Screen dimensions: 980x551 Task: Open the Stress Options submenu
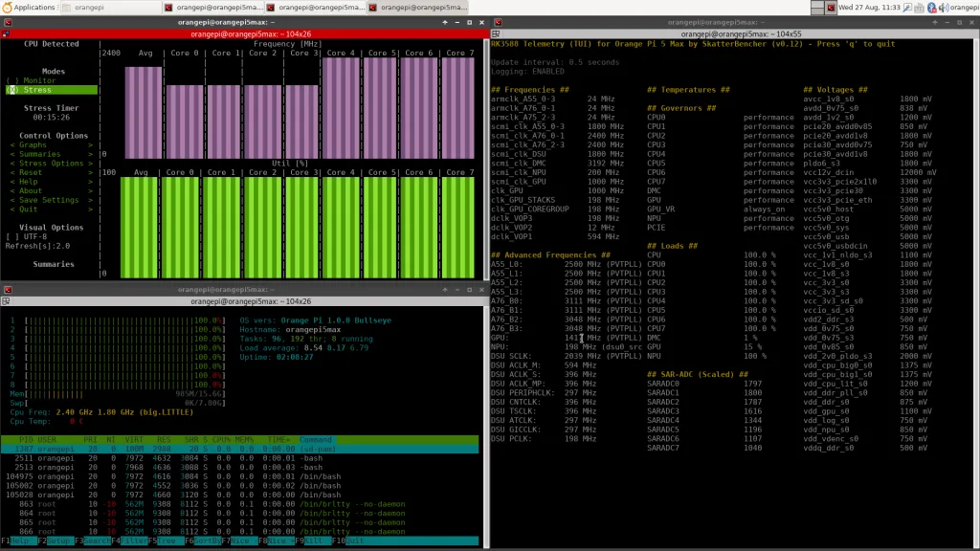[x=50, y=164]
